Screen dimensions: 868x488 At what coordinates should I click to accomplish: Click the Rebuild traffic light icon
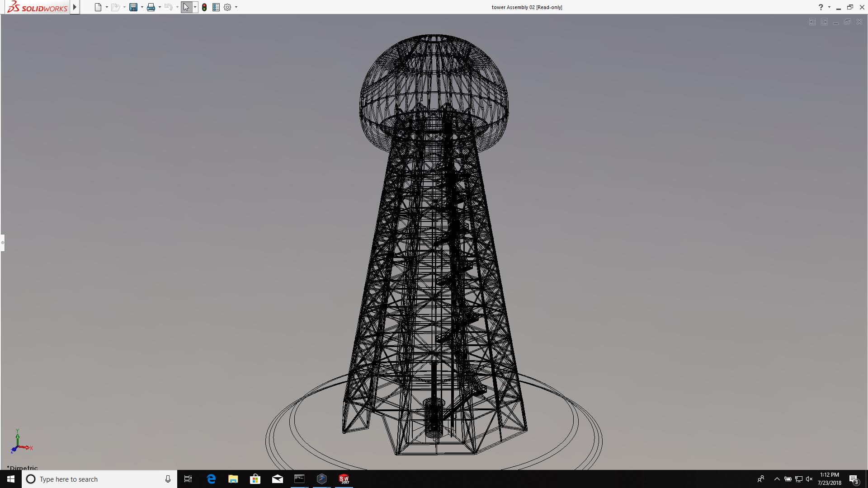click(x=204, y=7)
